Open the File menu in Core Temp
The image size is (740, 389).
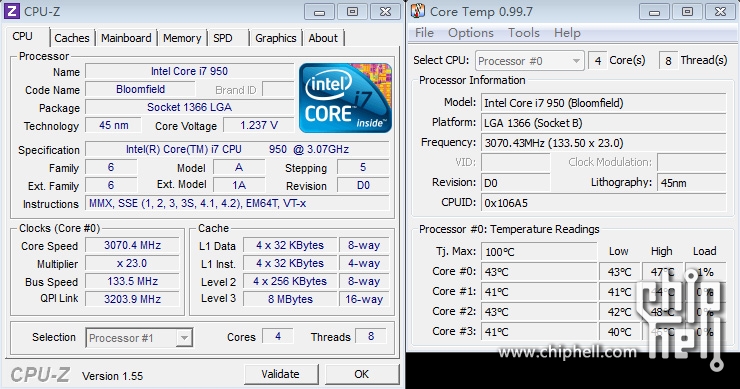coord(424,33)
